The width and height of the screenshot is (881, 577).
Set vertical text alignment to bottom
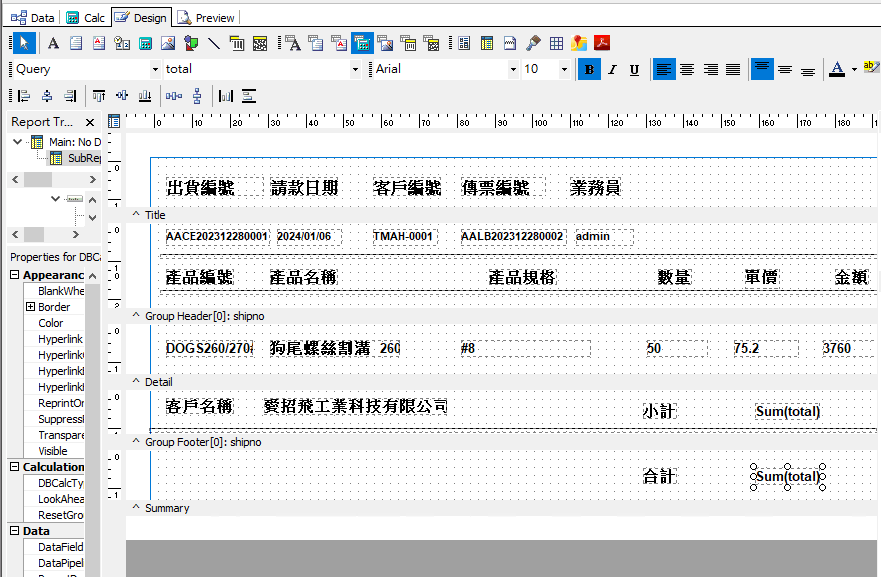(808, 70)
